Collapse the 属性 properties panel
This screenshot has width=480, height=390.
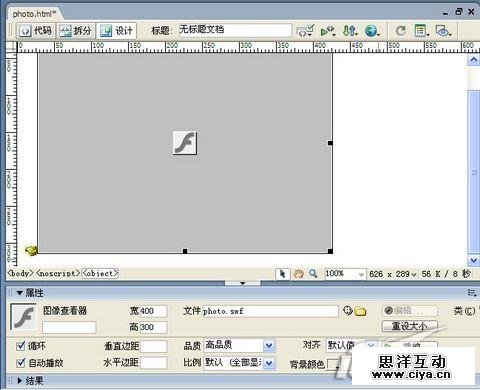pyautogui.click(x=20, y=293)
